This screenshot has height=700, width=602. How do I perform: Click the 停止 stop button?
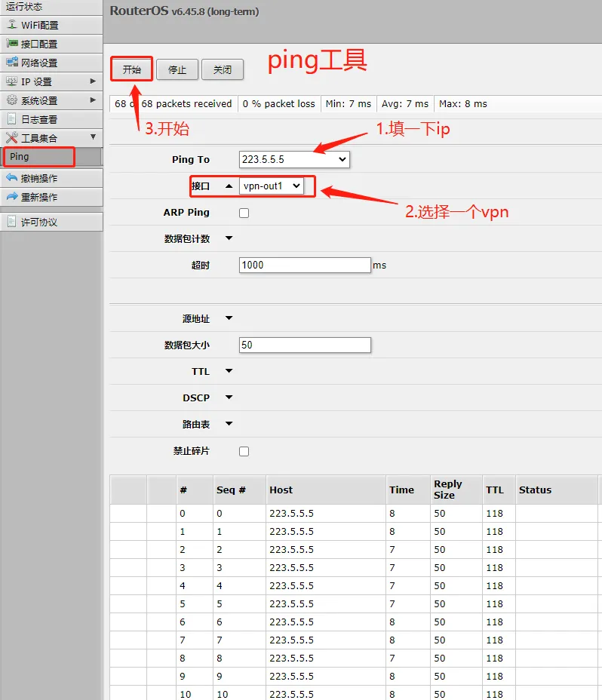pyautogui.click(x=177, y=69)
